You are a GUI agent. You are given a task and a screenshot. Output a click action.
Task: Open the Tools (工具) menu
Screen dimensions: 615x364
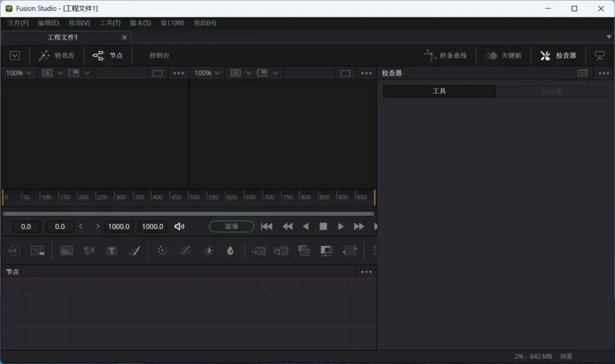[x=110, y=23]
